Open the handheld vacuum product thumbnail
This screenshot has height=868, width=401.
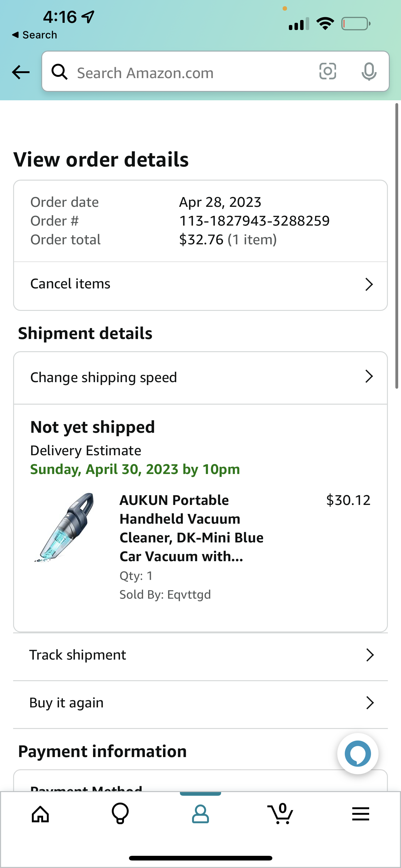point(65,527)
